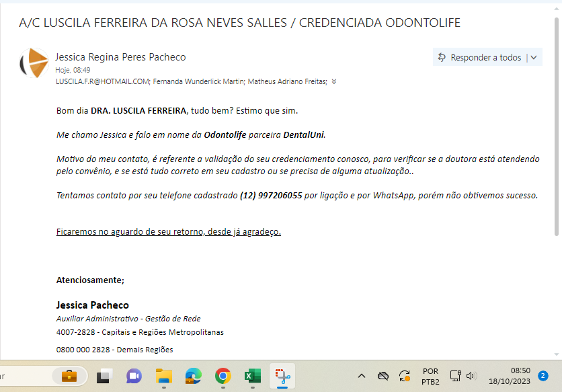Click the scroll-down arrow at bottom right
562x392 pixels.
(556, 354)
